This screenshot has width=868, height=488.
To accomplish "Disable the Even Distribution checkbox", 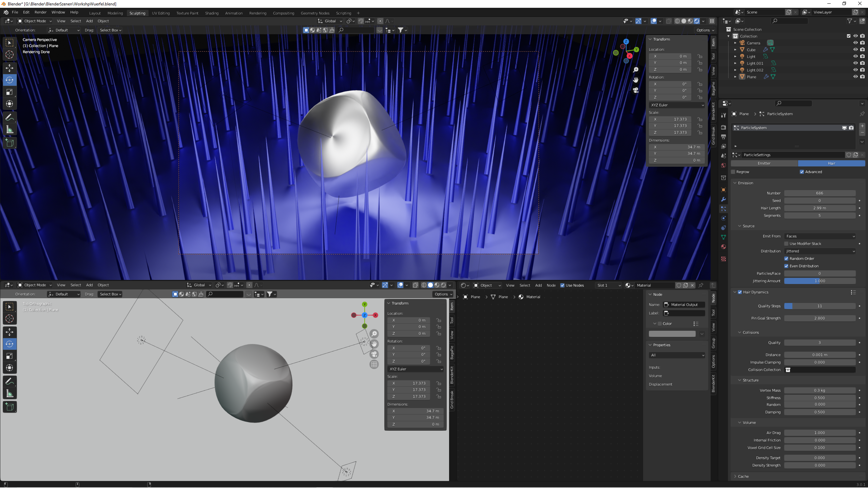I will [x=786, y=266].
